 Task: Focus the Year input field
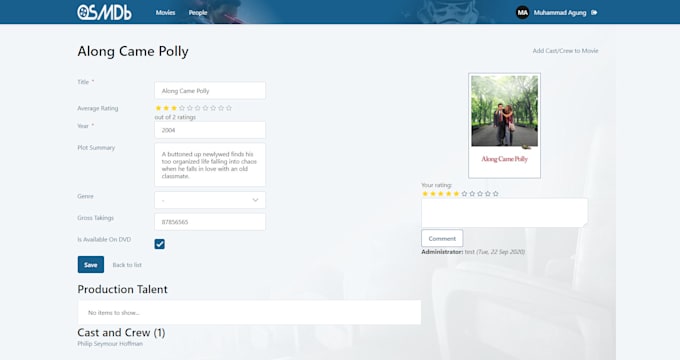coord(210,130)
